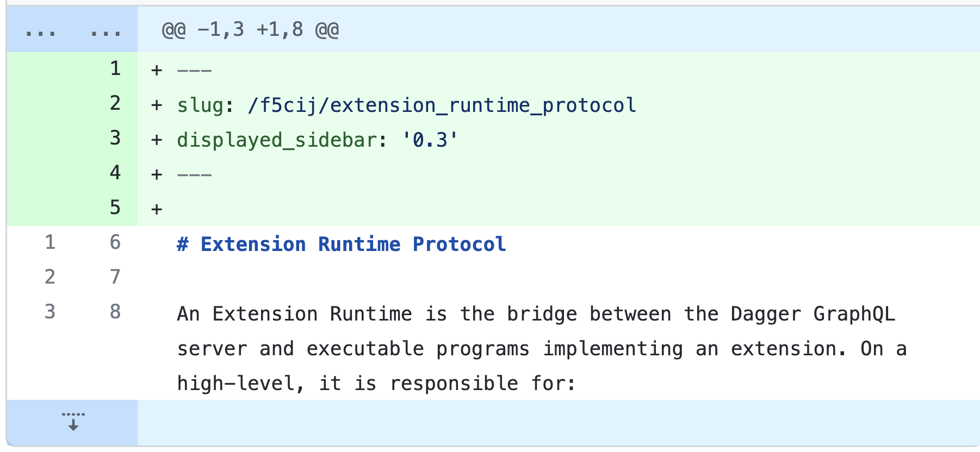The width and height of the screenshot is (980, 452).
Task: Click the left ellipsis in hunk header gutter
Action: 41,33
